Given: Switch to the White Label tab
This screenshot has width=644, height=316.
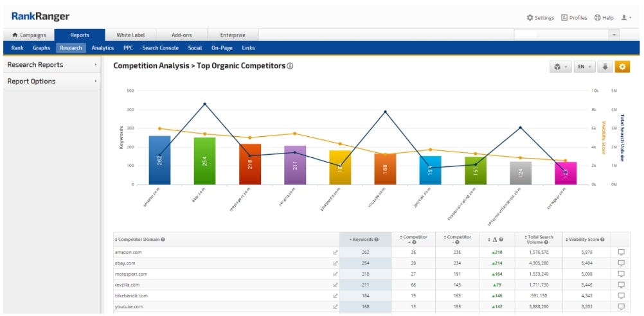Looking at the screenshot, I should [130, 35].
